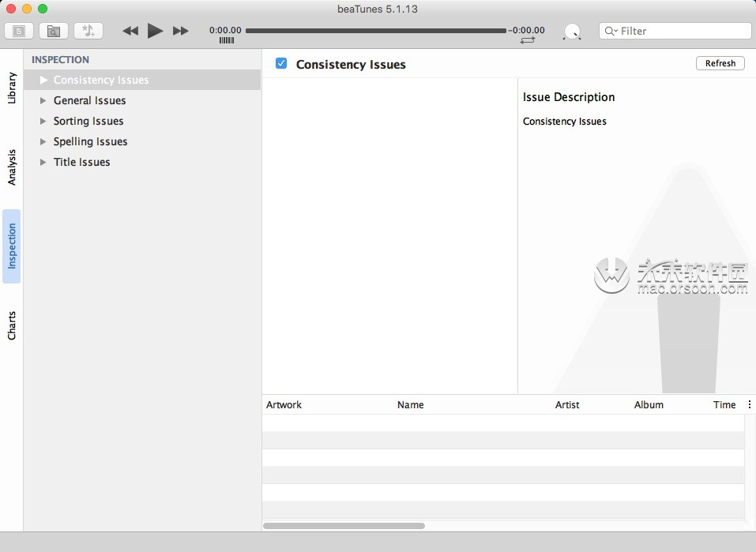This screenshot has width=756, height=552.
Task: Click the fast-forward playback button
Action: pos(181,31)
